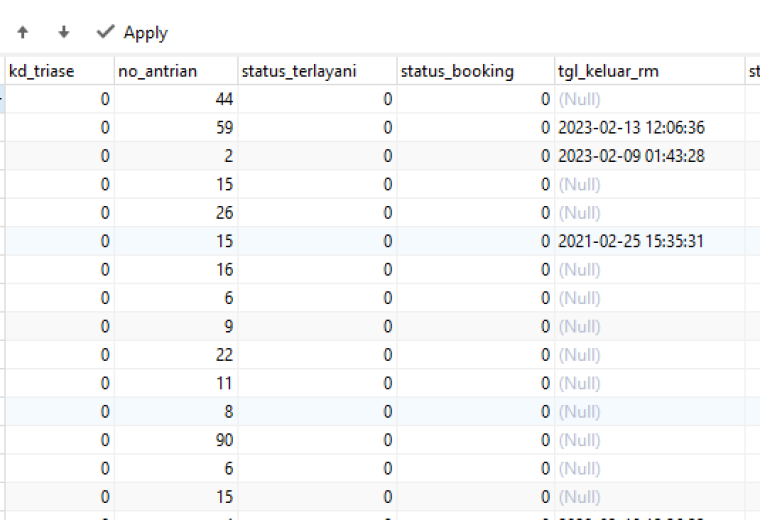This screenshot has height=520, width=760.
Task: Select the date cell 2021-02-25 15:35:31
Action: pyautogui.click(x=649, y=241)
